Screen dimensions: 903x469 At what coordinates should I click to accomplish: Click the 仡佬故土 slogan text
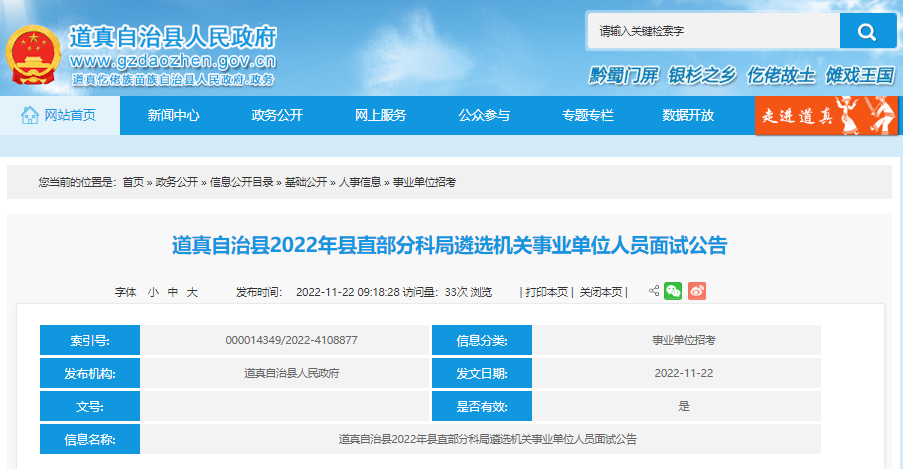point(781,75)
